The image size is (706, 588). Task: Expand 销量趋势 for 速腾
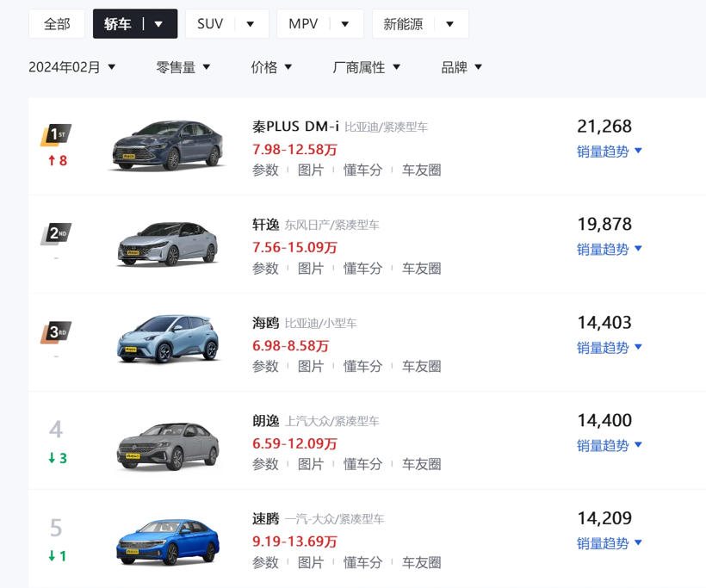[x=610, y=543]
